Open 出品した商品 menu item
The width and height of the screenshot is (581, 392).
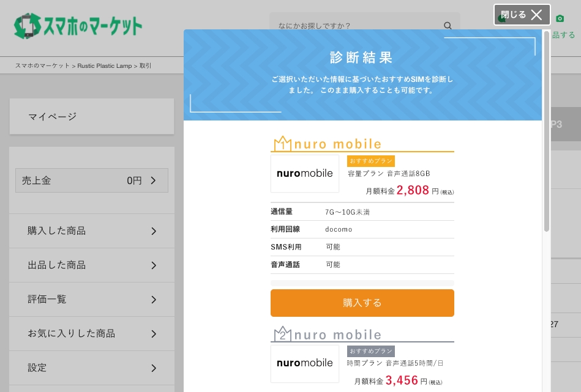click(91, 265)
